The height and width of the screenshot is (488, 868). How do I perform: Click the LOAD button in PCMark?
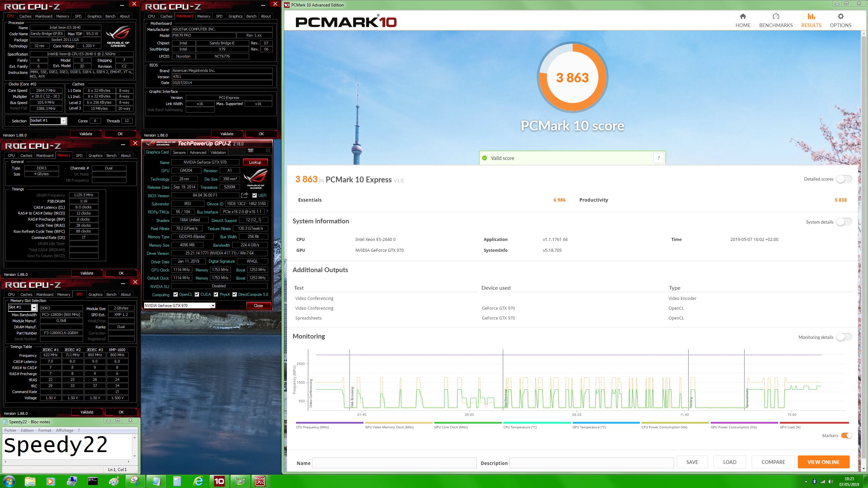(729, 462)
